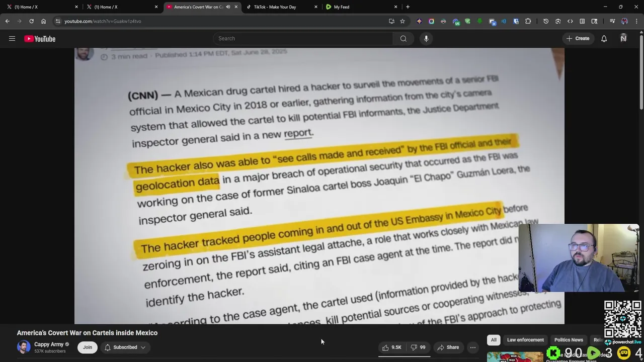Viewport: 644px width, 362px height.
Task: Click the green shield extension icon
Action: tap(467, 21)
